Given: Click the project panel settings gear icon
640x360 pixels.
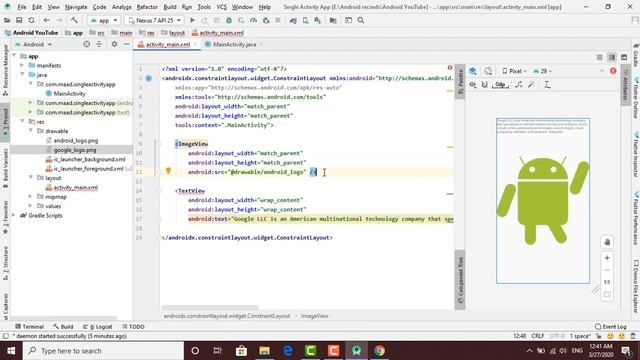Looking at the screenshot, I should tap(114, 44).
